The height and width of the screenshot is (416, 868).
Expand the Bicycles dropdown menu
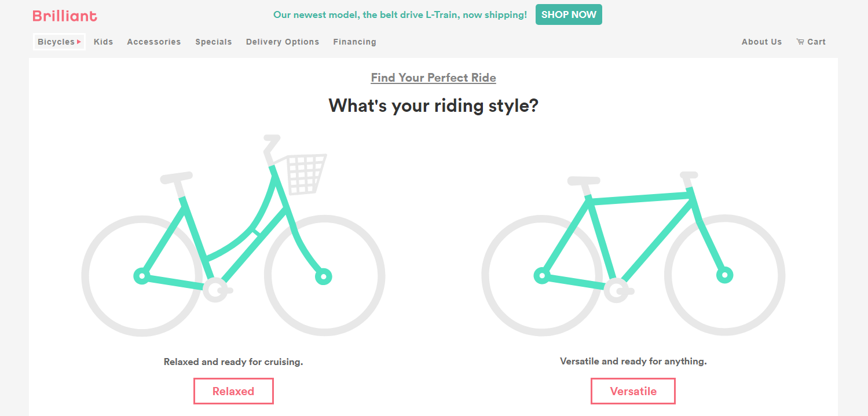tap(56, 42)
